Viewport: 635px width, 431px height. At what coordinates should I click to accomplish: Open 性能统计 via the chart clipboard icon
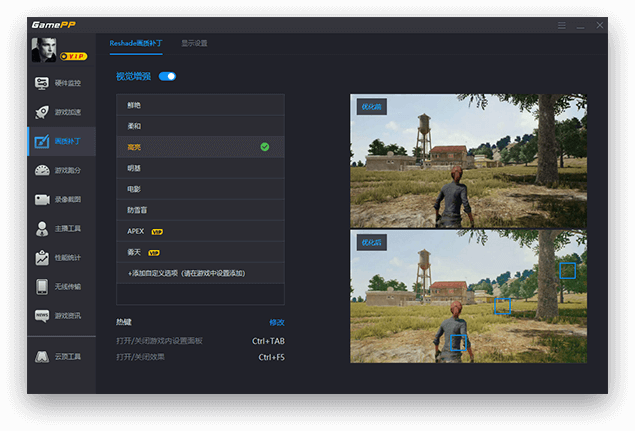pos(42,258)
